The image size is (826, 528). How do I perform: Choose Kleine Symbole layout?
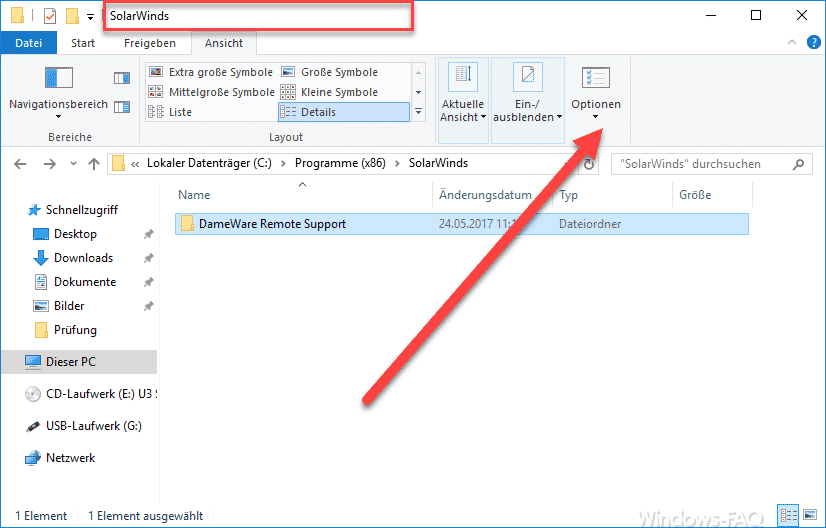[329, 92]
